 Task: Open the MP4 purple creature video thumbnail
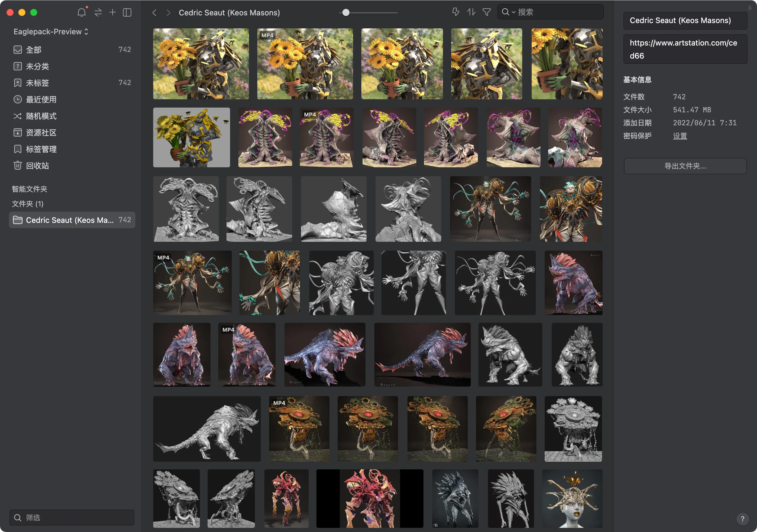coord(326,137)
